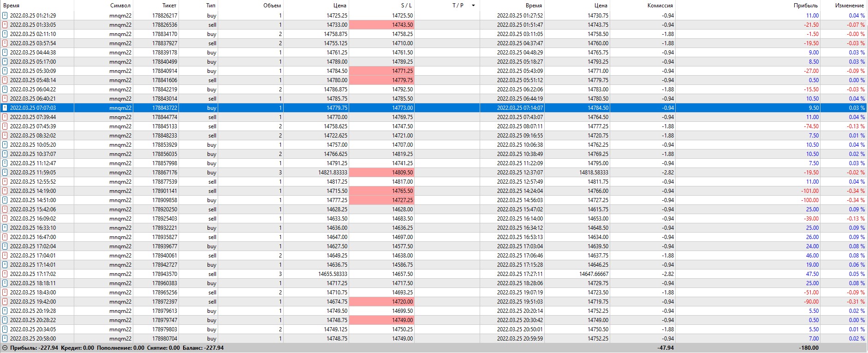868x353 pixels.
Task: Select the profit value 47.50
Action: pyautogui.click(x=812, y=274)
